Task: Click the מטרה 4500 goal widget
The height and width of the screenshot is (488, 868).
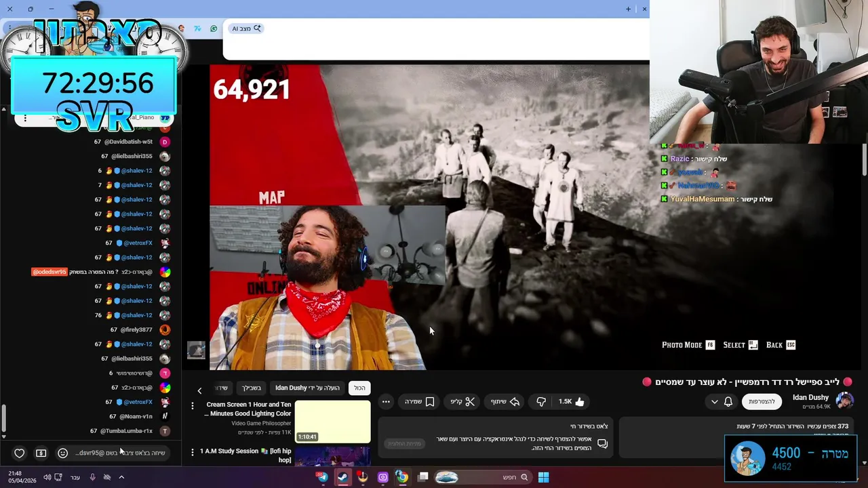Action: tap(791, 458)
